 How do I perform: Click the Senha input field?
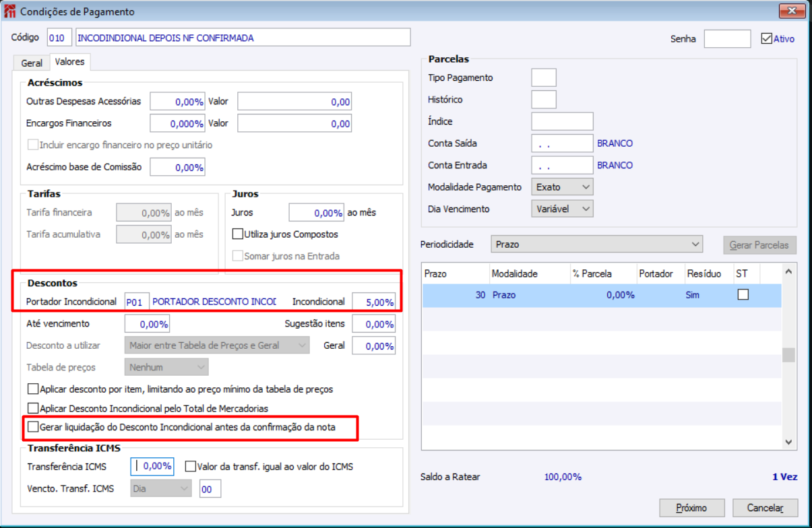(x=727, y=39)
